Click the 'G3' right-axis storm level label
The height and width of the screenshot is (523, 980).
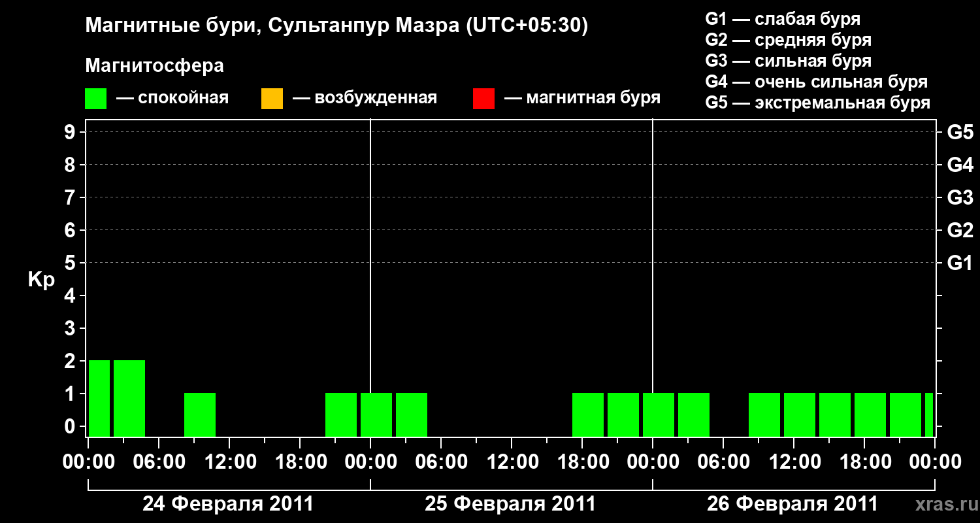click(x=960, y=198)
